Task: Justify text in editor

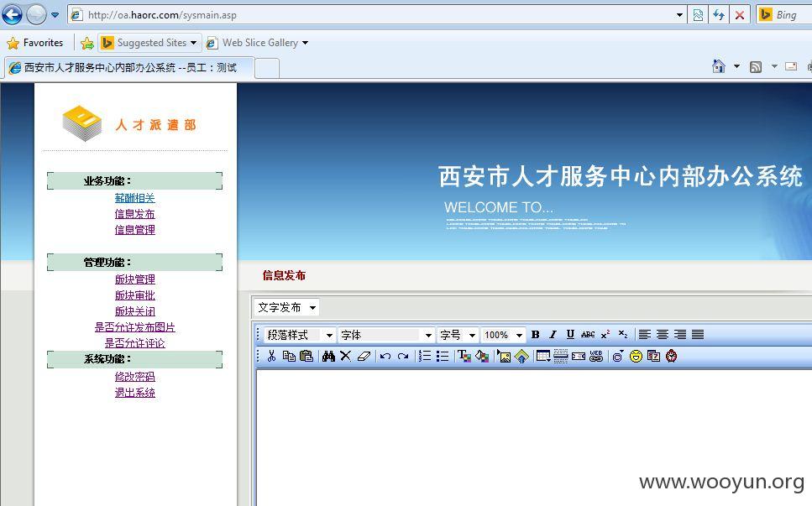Action: (x=698, y=335)
